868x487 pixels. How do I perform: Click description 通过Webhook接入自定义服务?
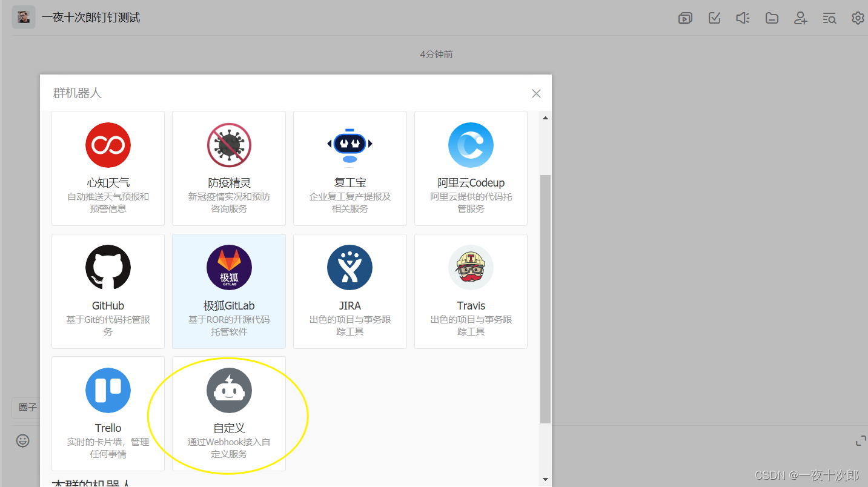tap(229, 448)
